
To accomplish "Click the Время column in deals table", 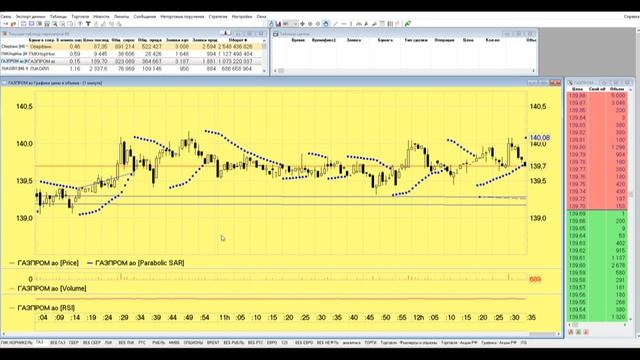I will coord(298,40).
